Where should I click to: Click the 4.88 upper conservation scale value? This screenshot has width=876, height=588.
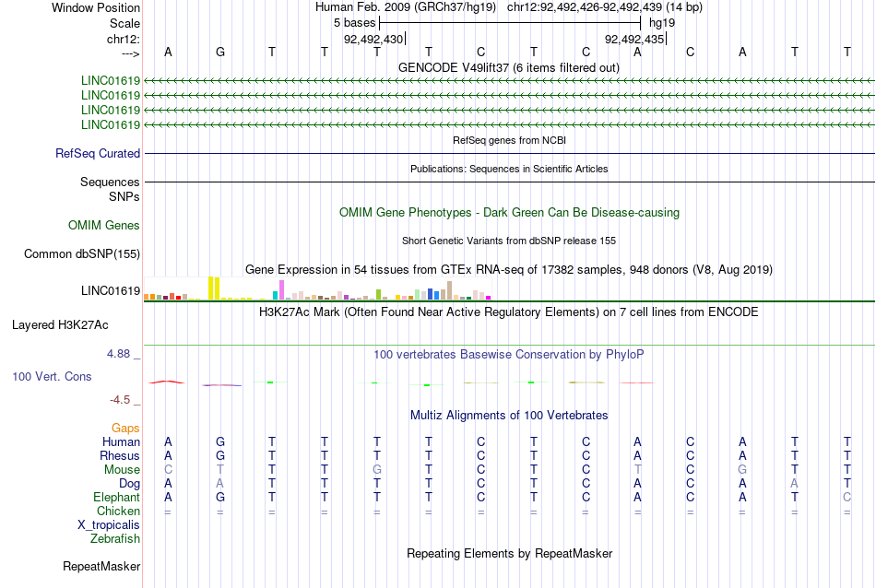(x=118, y=354)
